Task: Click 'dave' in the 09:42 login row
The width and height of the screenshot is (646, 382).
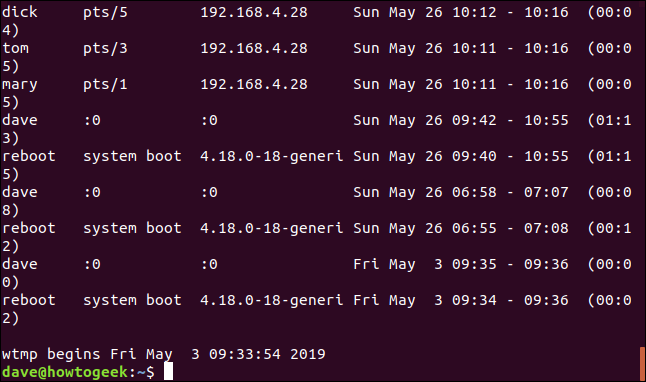Action: pyautogui.click(x=20, y=120)
